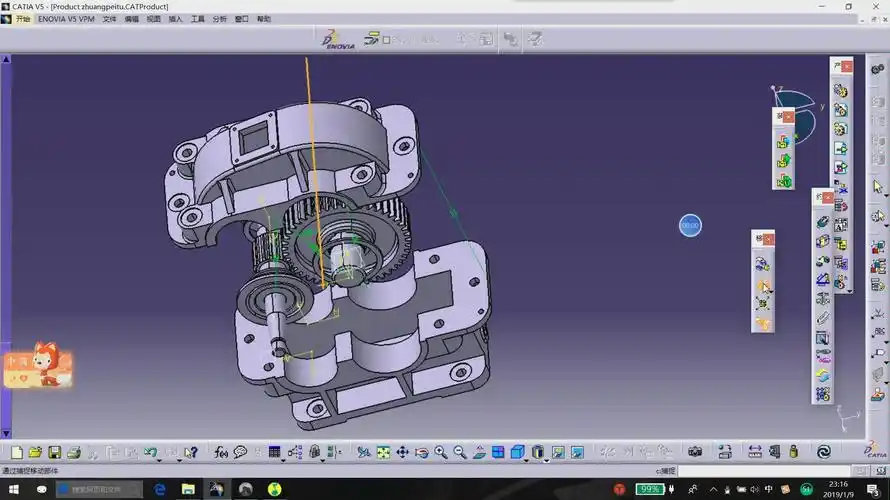Open the 开始 (Start) menu
890x500 pixels.
pos(22,19)
